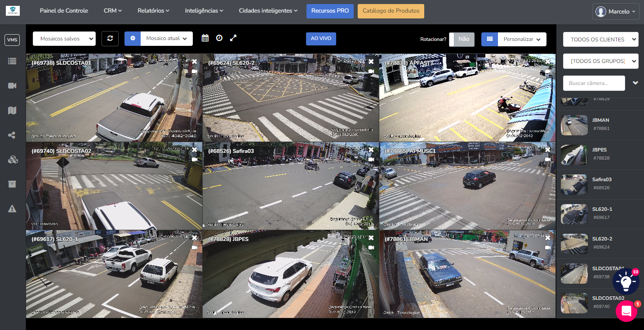Open the Relatórios menu

153,11
